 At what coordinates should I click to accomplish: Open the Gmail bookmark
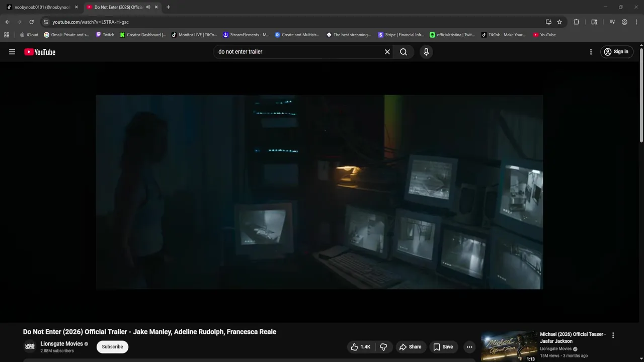(67, 35)
